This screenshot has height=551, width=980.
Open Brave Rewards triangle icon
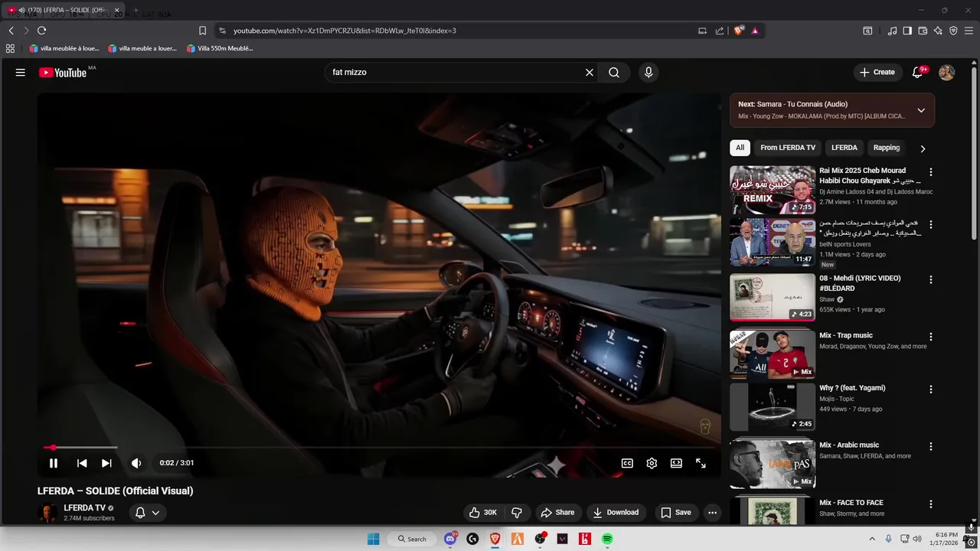click(x=755, y=31)
